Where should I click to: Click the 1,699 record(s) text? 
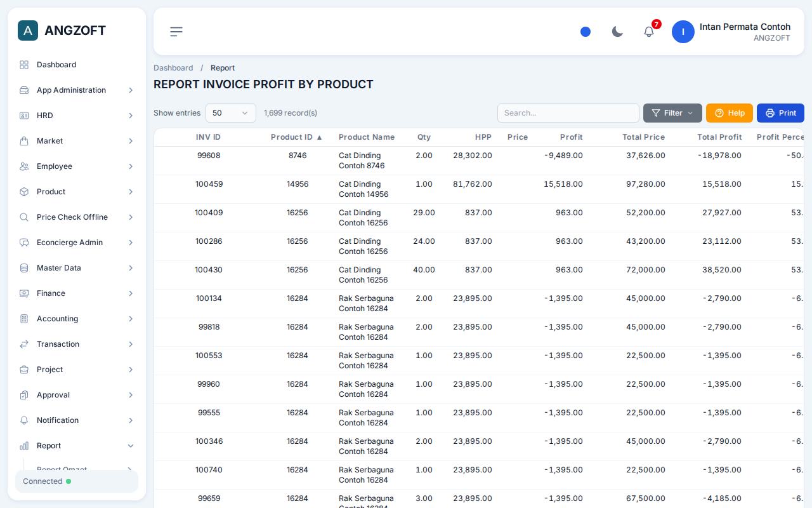[x=291, y=113]
